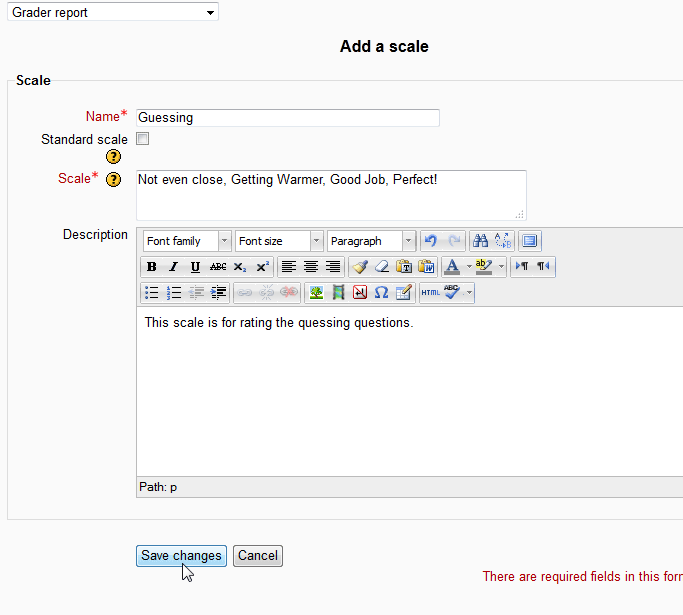This screenshot has width=683, height=615.
Task: Set left-to-right text direction
Action: [522, 267]
